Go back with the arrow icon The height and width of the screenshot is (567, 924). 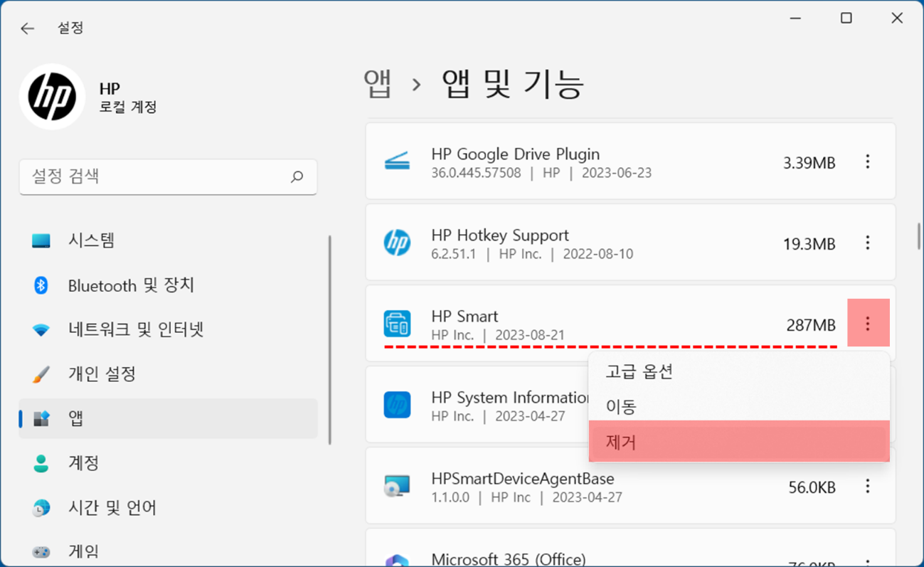click(27, 28)
